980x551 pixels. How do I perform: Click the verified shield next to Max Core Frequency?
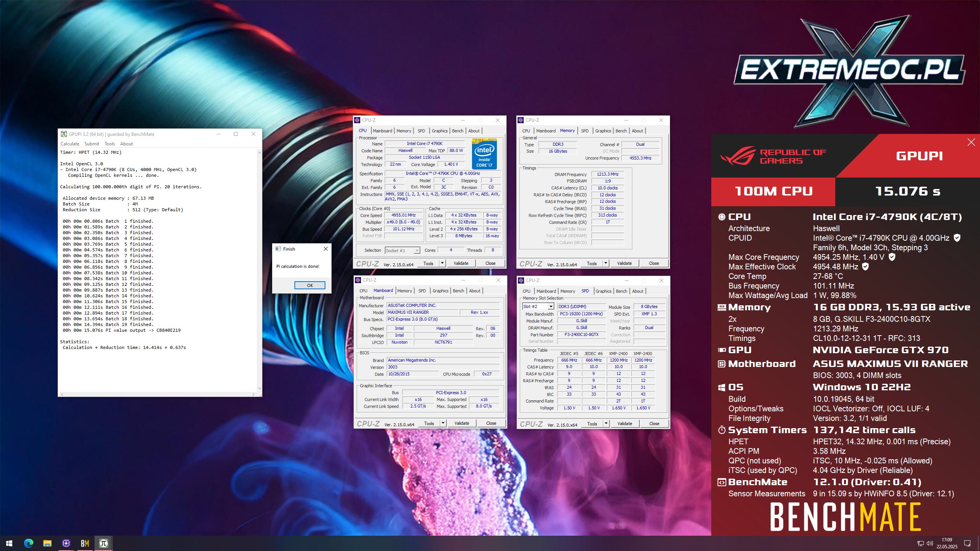(892, 257)
